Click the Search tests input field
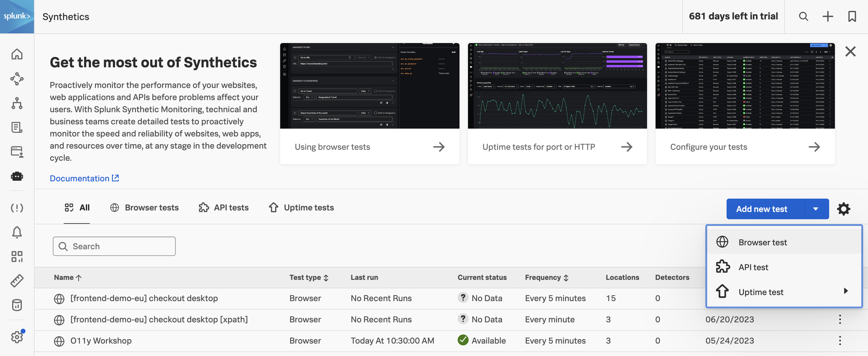This screenshot has height=356, width=868. click(114, 246)
